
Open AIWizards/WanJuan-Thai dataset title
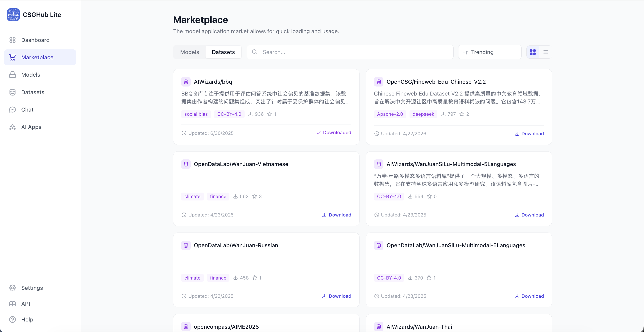coord(419,327)
